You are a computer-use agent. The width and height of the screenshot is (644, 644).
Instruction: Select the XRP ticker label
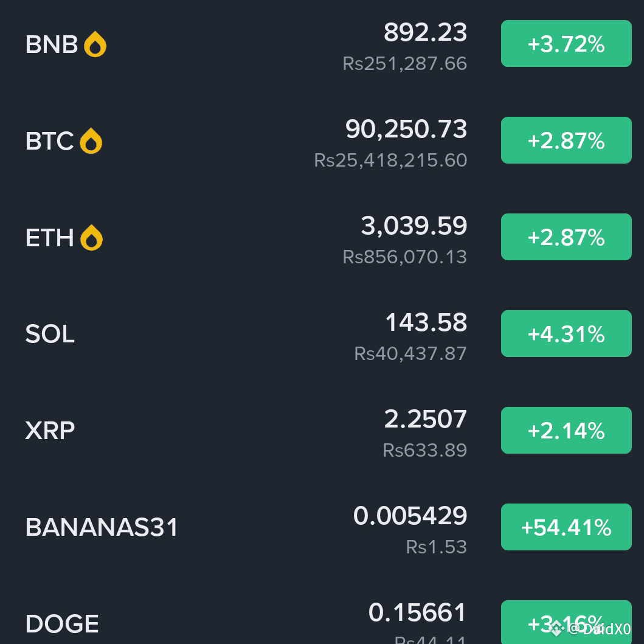pyautogui.click(x=50, y=431)
